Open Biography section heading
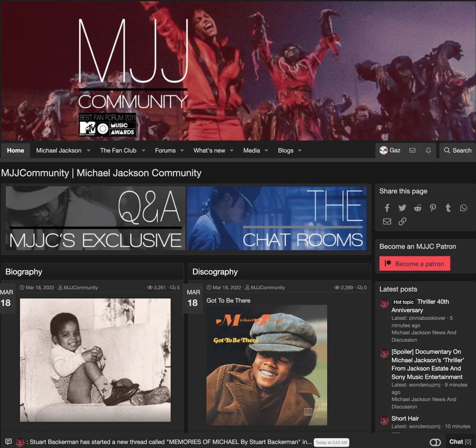The height and width of the screenshot is (448, 476). (x=24, y=272)
